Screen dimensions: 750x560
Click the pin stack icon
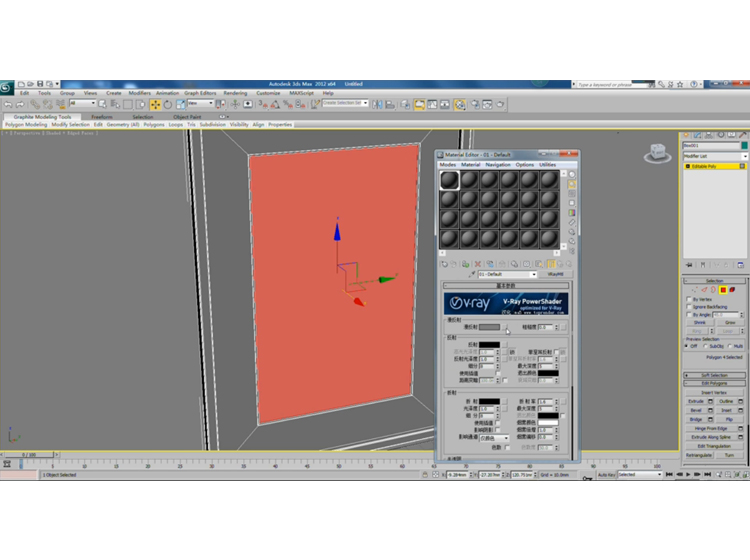[x=689, y=265]
